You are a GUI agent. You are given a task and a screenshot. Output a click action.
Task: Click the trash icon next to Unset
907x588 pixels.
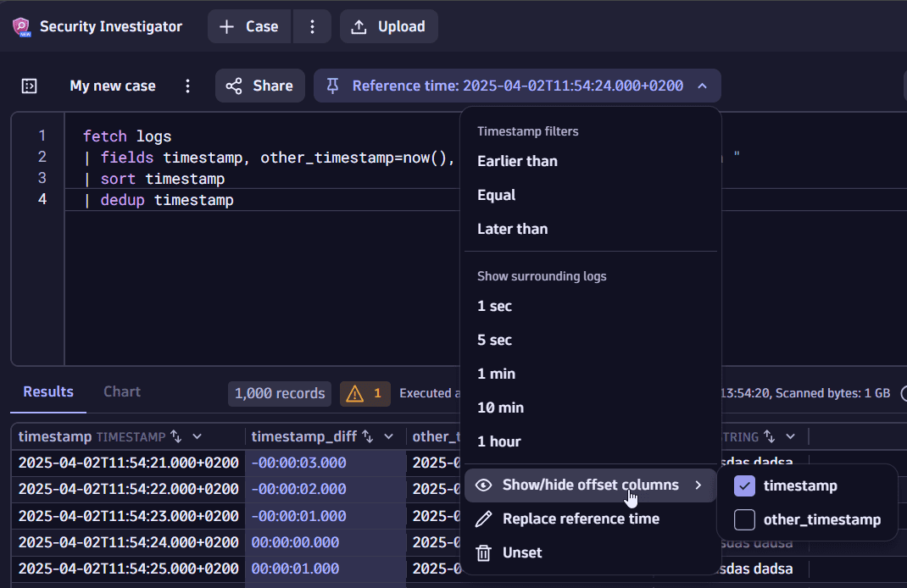pyautogui.click(x=483, y=553)
